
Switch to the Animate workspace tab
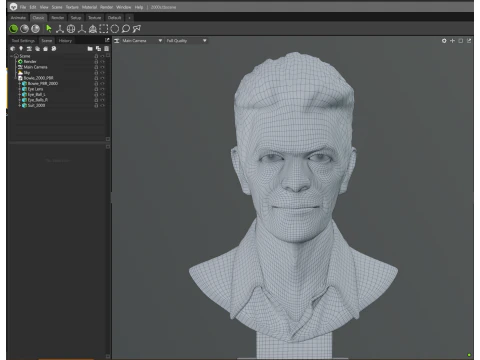(x=18, y=18)
